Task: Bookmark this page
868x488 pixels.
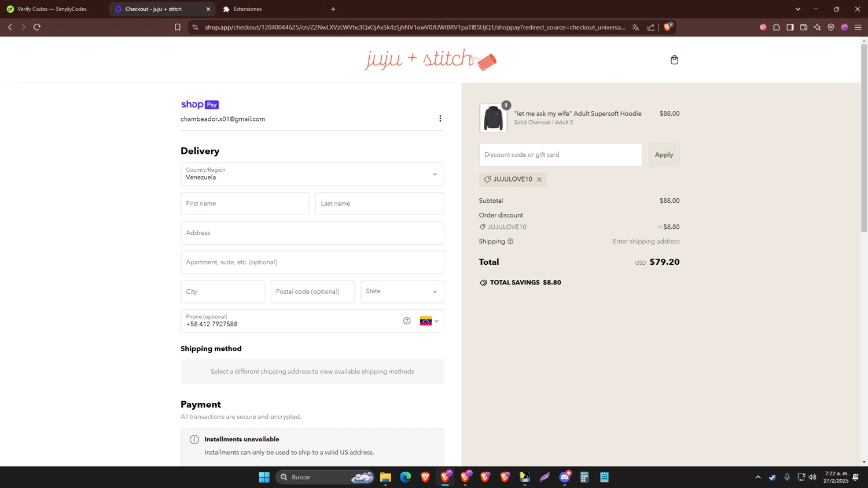Action: (178, 27)
